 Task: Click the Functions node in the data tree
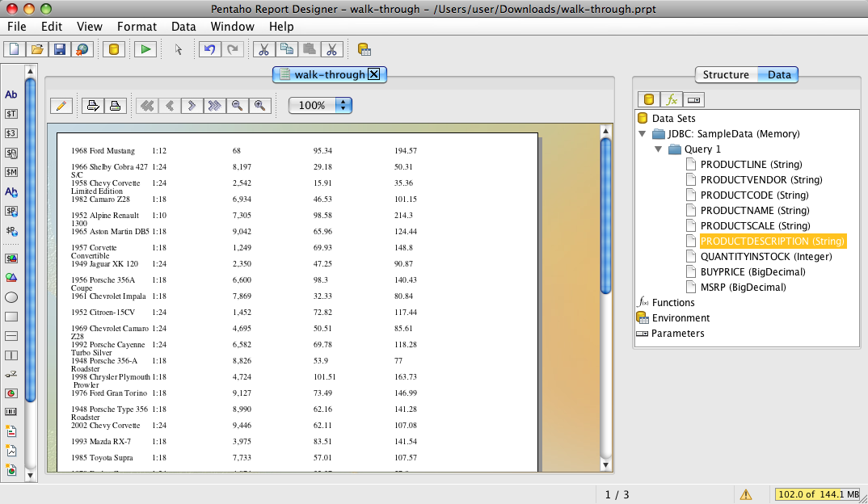pyautogui.click(x=672, y=303)
